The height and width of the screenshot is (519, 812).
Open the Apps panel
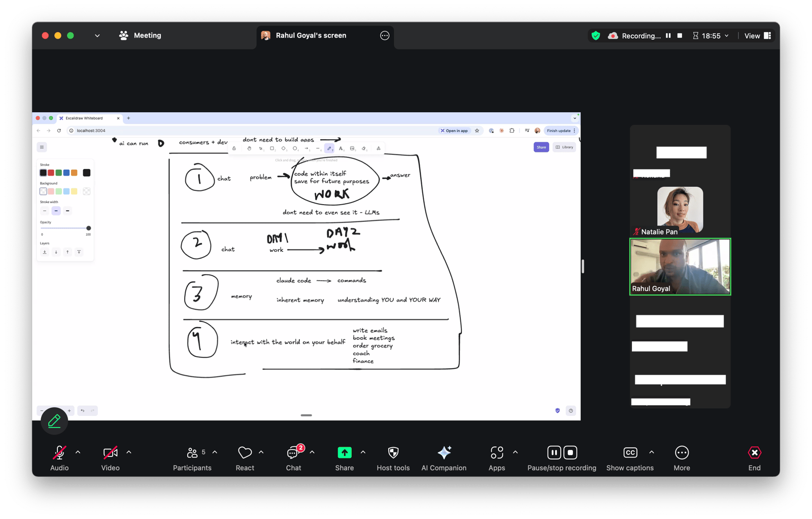(496, 452)
